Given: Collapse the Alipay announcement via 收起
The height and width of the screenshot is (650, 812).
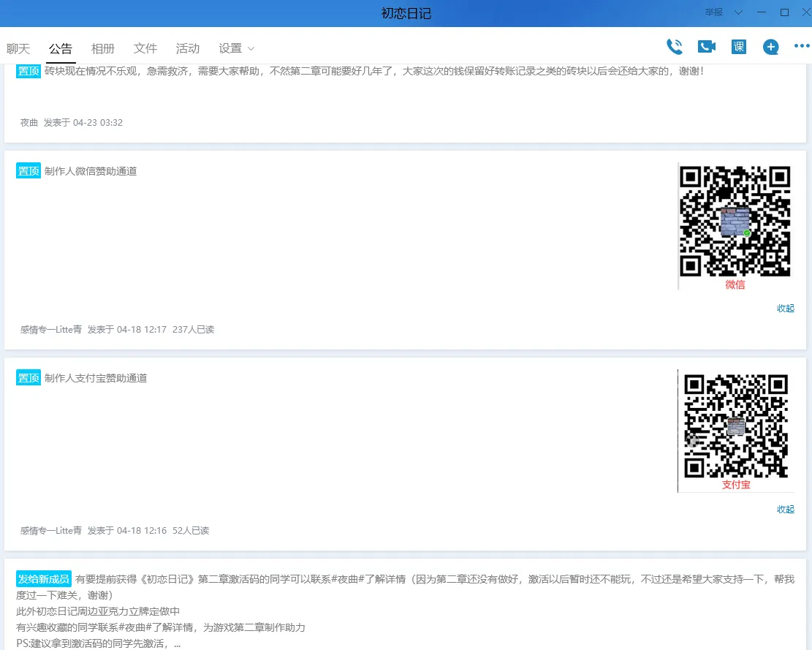Looking at the screenshot, I should [785, 508].
